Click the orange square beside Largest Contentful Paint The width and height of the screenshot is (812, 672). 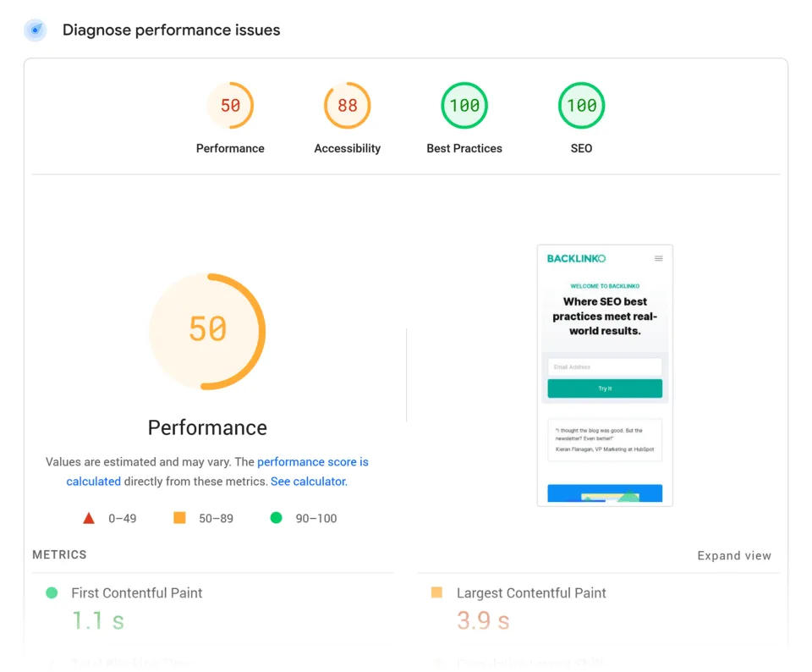[437, 592]
